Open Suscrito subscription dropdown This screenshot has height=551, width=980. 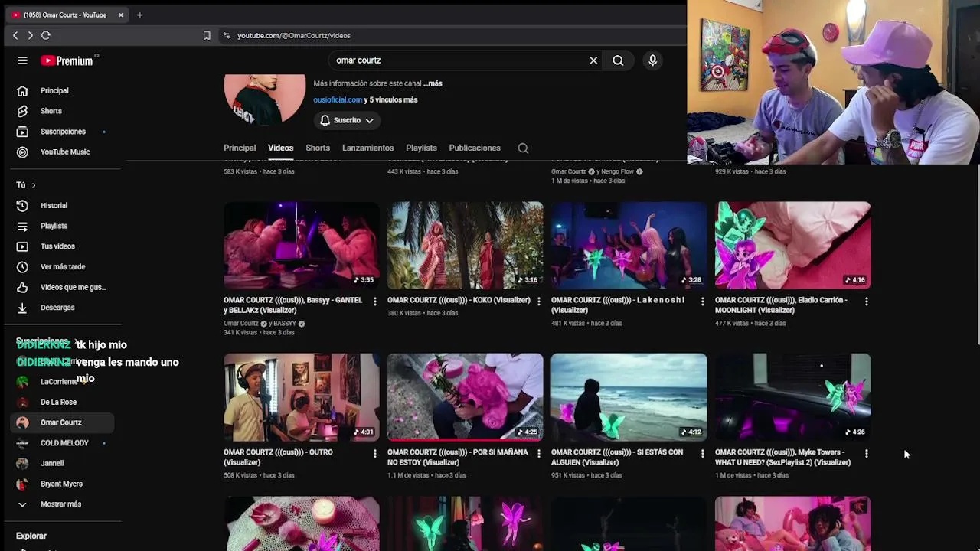click(x=347, y=120)
